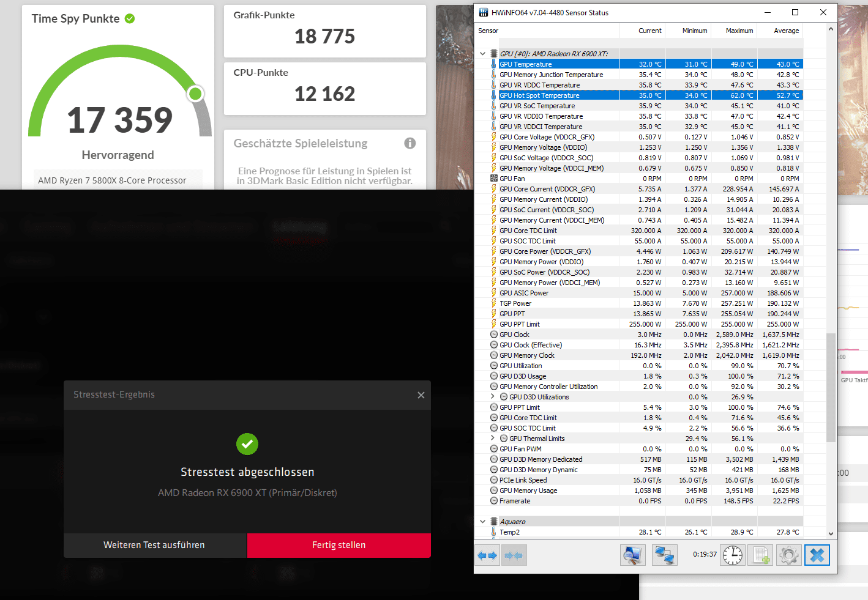The height and width of the screenshot is (600, 868).
Task: Click the green checkmark next to Time Spy Punkte
Action: click(130, 18)
